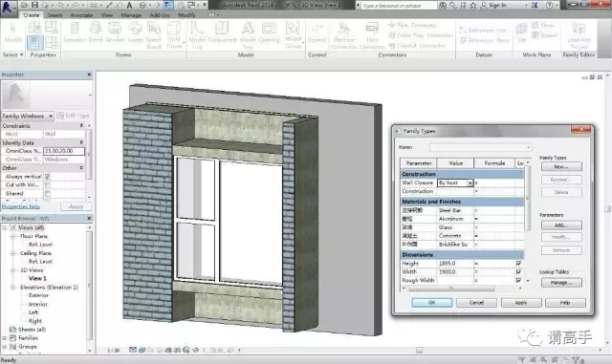Expand the Families tree node
Image resolution: width=612 pixels, height=364 pixels.
pos(5,338)
